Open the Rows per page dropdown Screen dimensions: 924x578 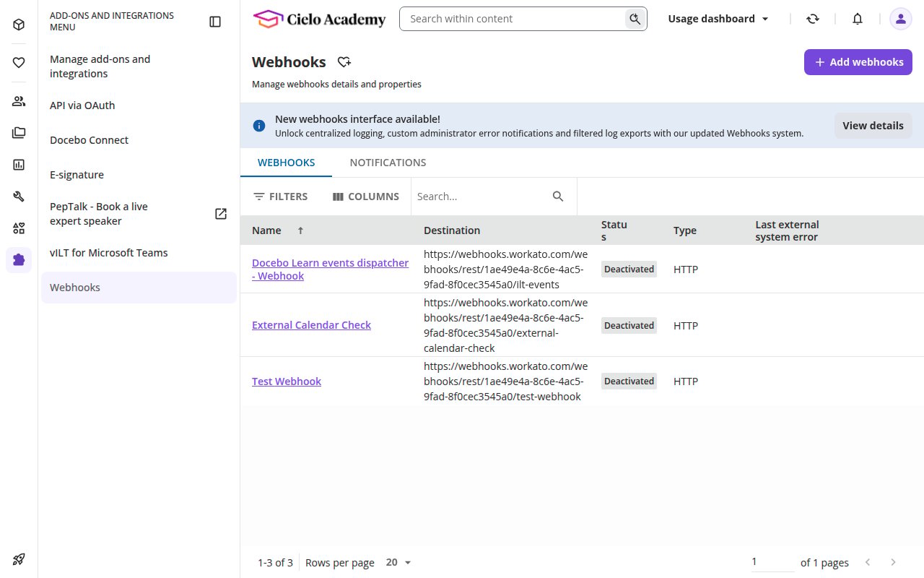point(398,562)
